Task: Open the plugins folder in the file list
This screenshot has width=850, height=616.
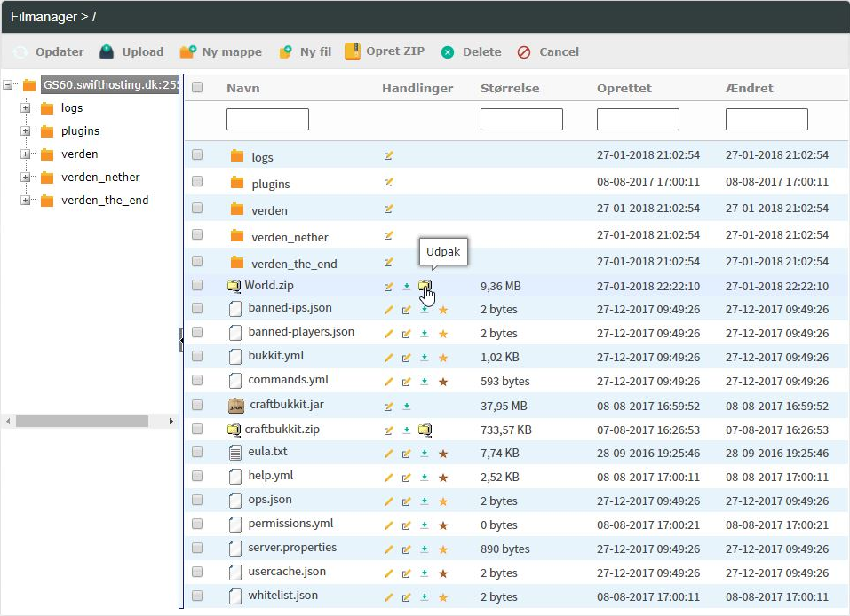Action: pos(271,185)
